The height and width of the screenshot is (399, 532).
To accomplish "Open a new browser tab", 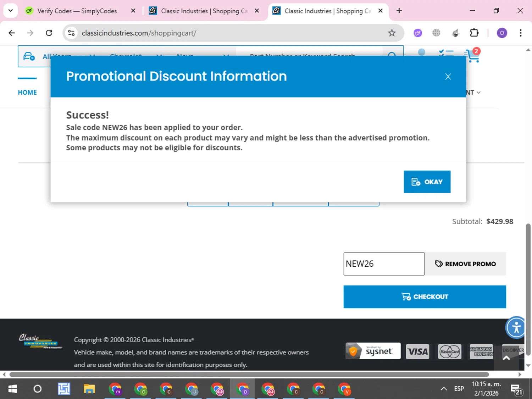I will click(x=399, y=11).
